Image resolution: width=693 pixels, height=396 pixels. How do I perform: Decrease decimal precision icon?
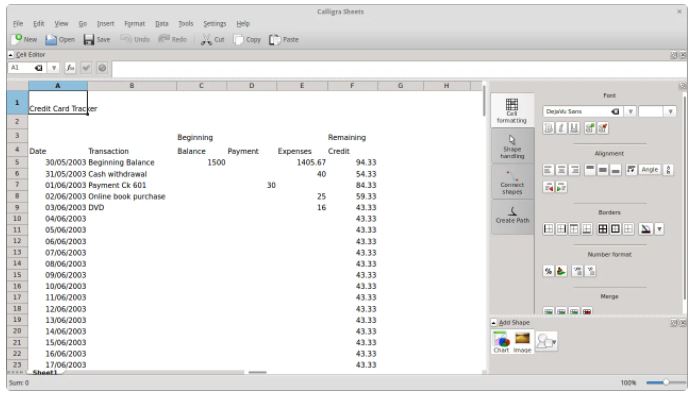point(590,271)
